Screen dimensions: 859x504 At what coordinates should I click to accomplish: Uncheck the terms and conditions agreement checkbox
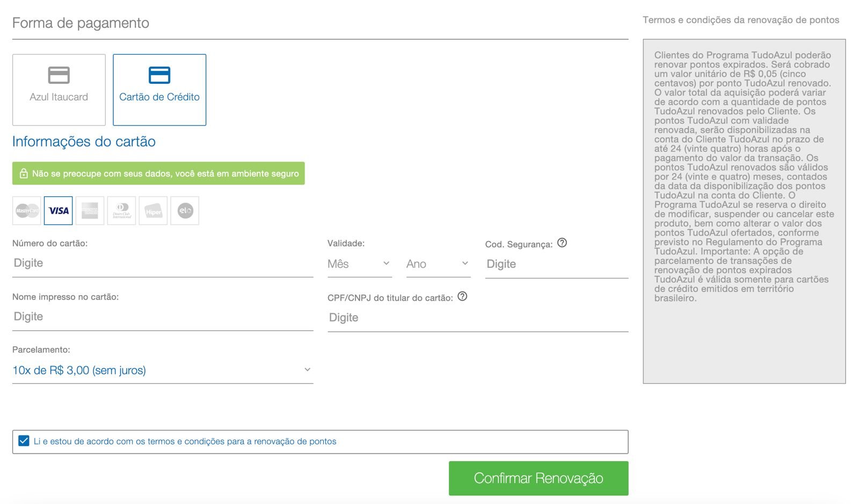point(24,441)
